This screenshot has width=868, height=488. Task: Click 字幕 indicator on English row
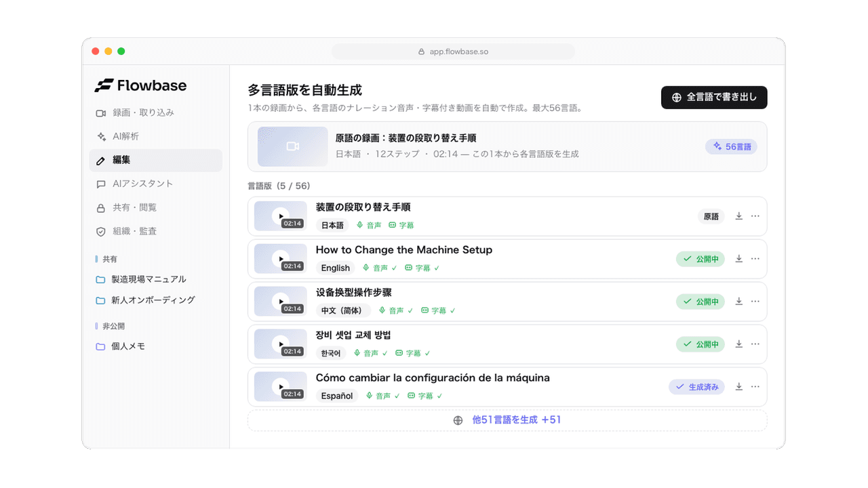point(422,268)
